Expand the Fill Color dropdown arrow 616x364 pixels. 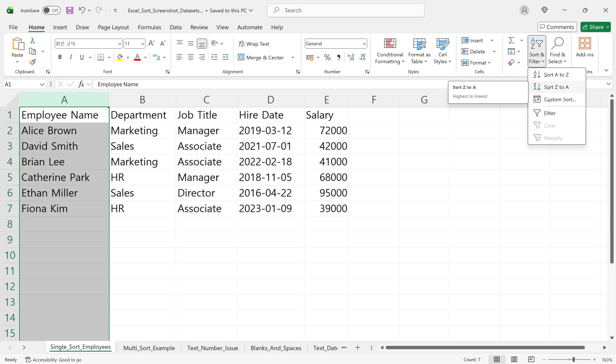click(x=128, y=57)
